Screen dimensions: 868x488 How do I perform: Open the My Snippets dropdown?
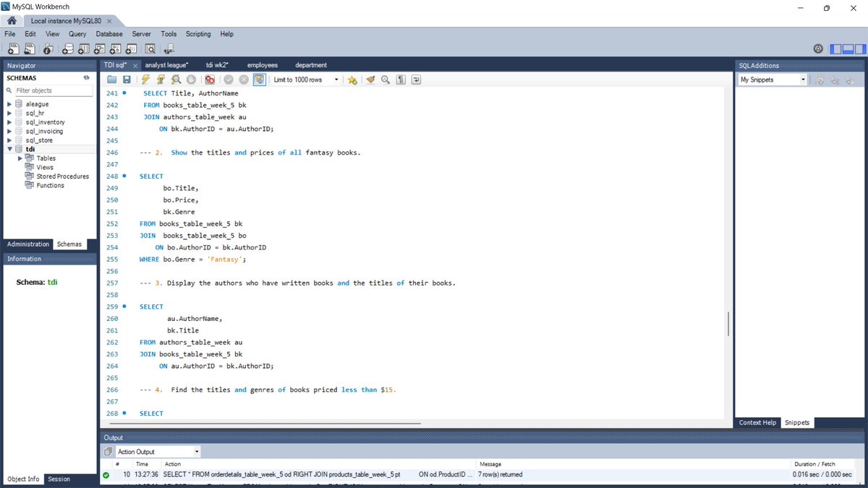coord(773,80)
